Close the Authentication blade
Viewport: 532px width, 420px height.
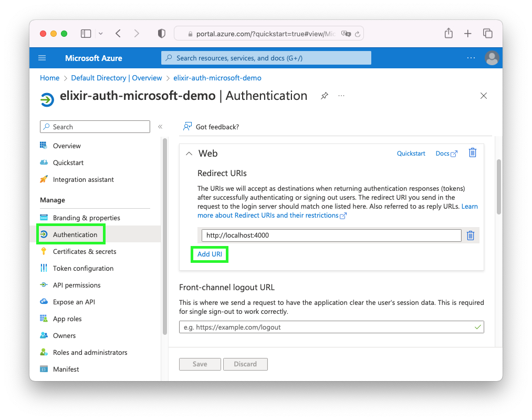coord(484,96)
